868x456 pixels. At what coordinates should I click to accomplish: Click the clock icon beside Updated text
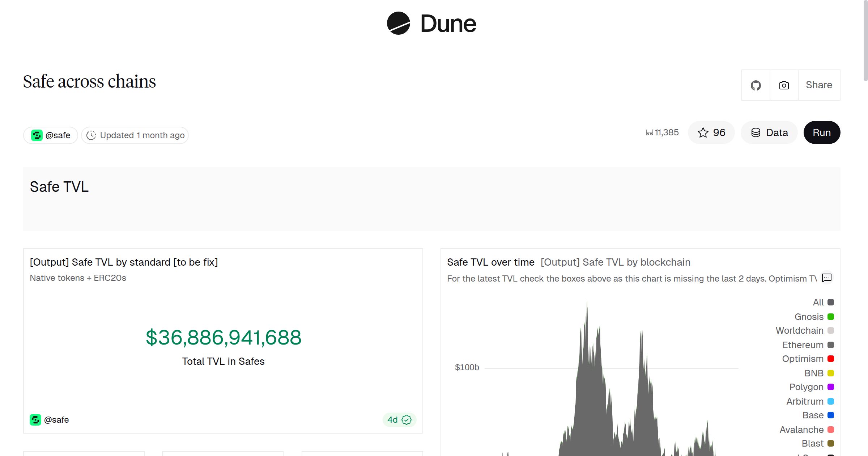click(91, 135)
